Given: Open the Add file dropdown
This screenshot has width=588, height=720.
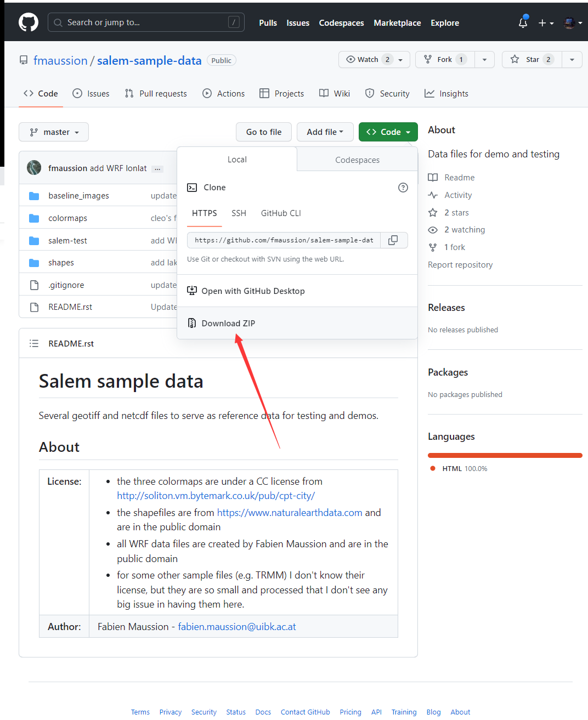Looking at the screenshot, I should (x=325, y=132).
